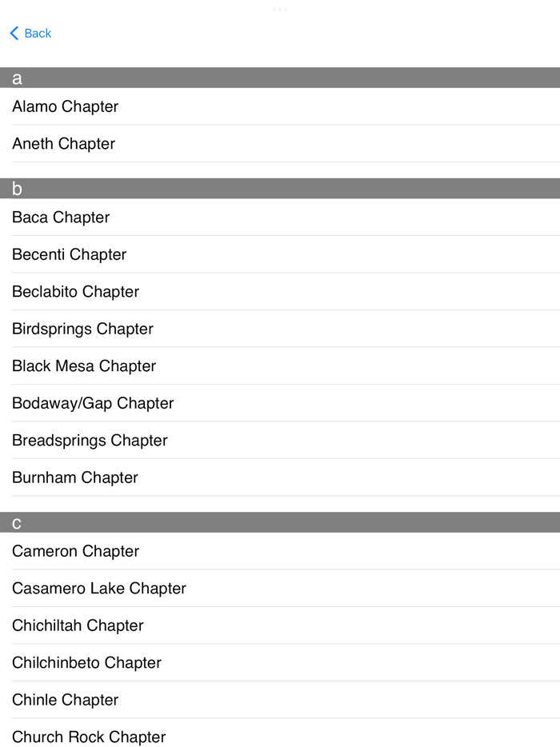
Task: Select Bodaway/Gap Chapter
Action: pos(93,403)
